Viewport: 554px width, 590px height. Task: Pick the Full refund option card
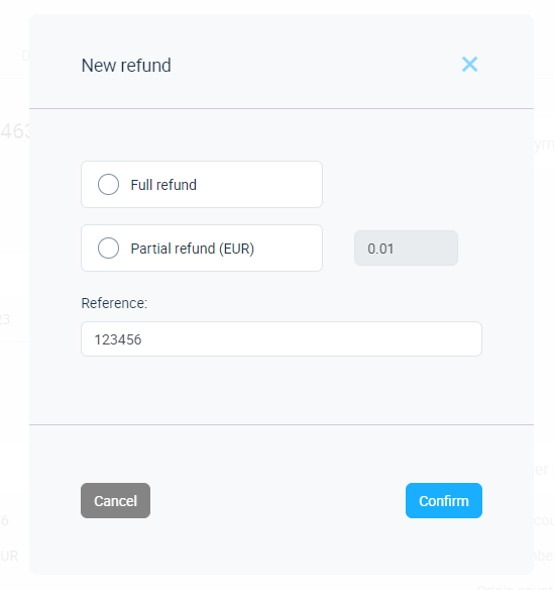tap(202, 184)
